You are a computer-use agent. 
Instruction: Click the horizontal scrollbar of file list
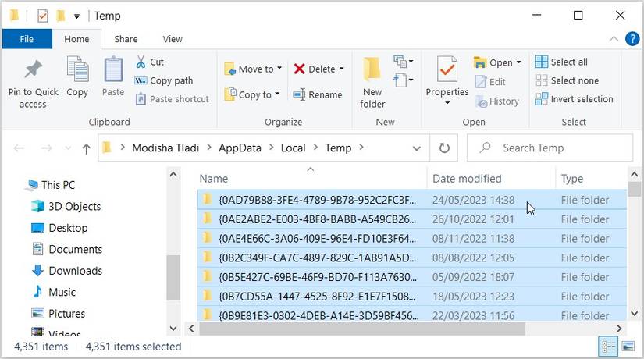362,329
